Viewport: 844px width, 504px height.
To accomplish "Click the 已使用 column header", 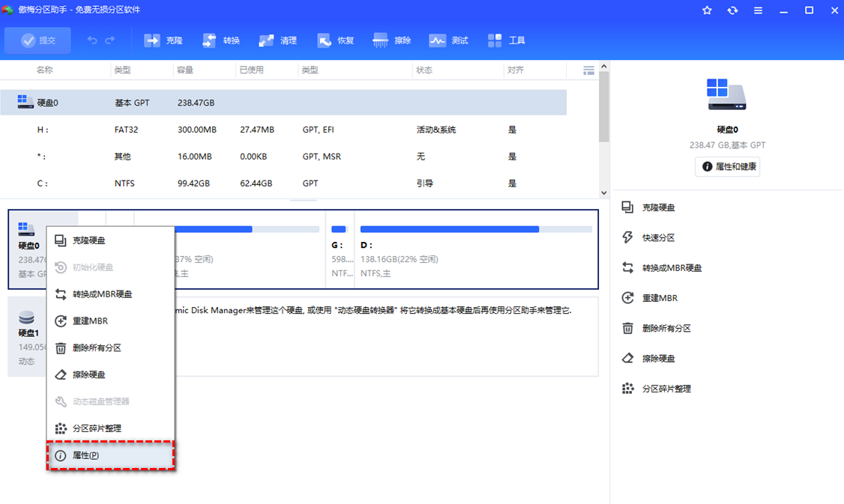I will tap(251, 70).
